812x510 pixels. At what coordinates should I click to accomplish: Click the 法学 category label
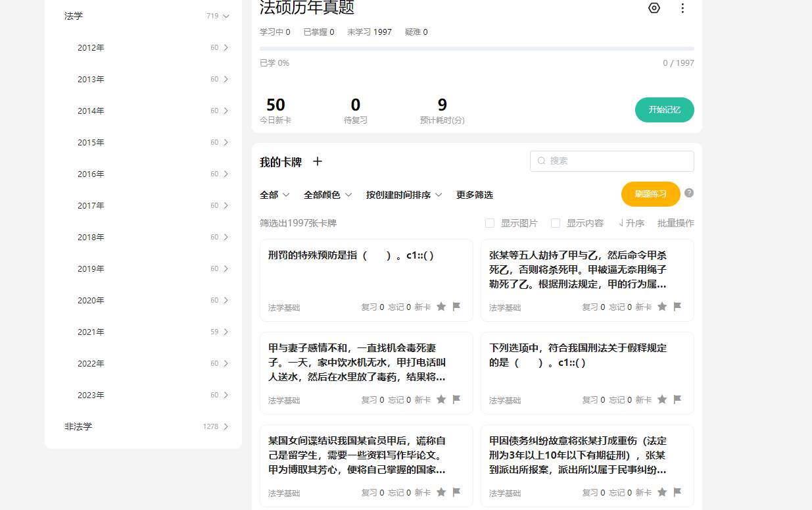(x=74, y=16)
